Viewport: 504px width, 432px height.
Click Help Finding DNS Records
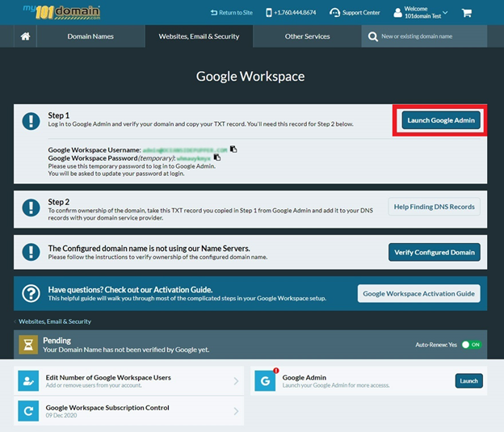click(434, 207)
